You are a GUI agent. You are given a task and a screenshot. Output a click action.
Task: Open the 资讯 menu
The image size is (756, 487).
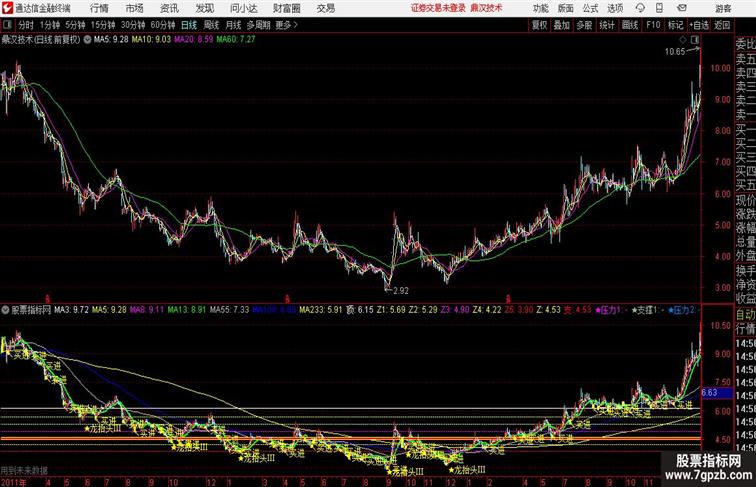169,8
